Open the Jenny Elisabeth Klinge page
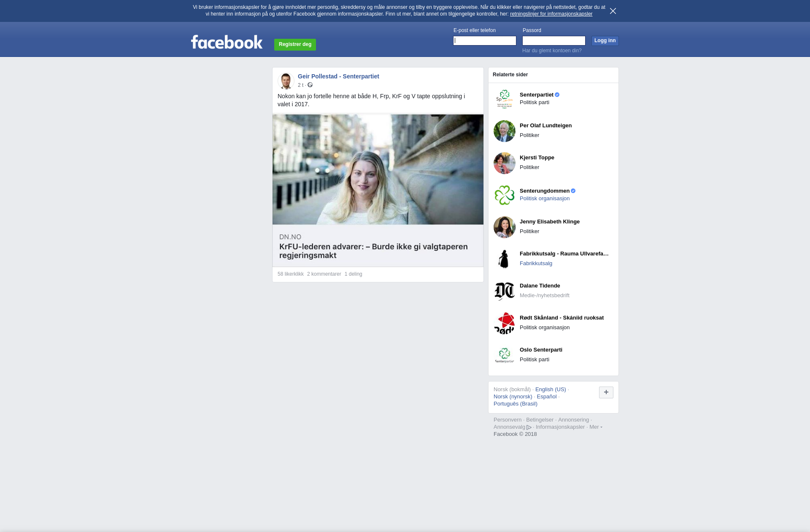 coord(550,222)
